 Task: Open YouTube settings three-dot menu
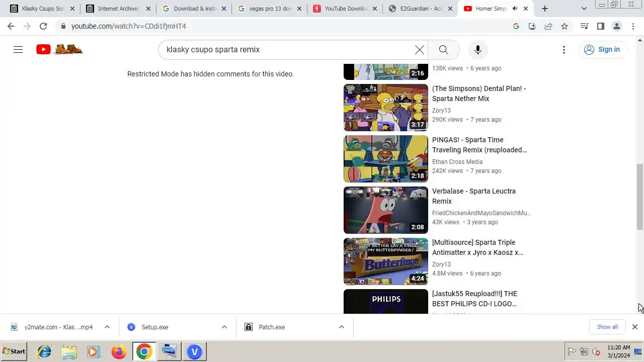[x=564, y=49]
